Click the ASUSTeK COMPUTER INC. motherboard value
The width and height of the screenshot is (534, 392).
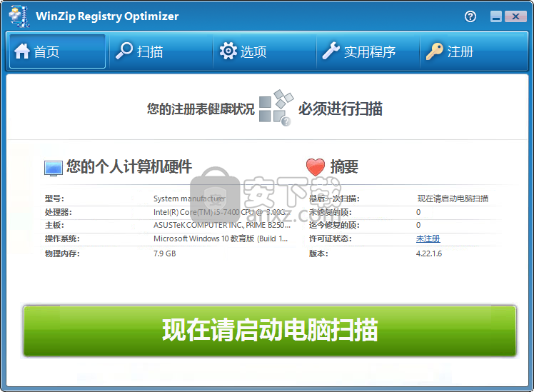point(222,225)
